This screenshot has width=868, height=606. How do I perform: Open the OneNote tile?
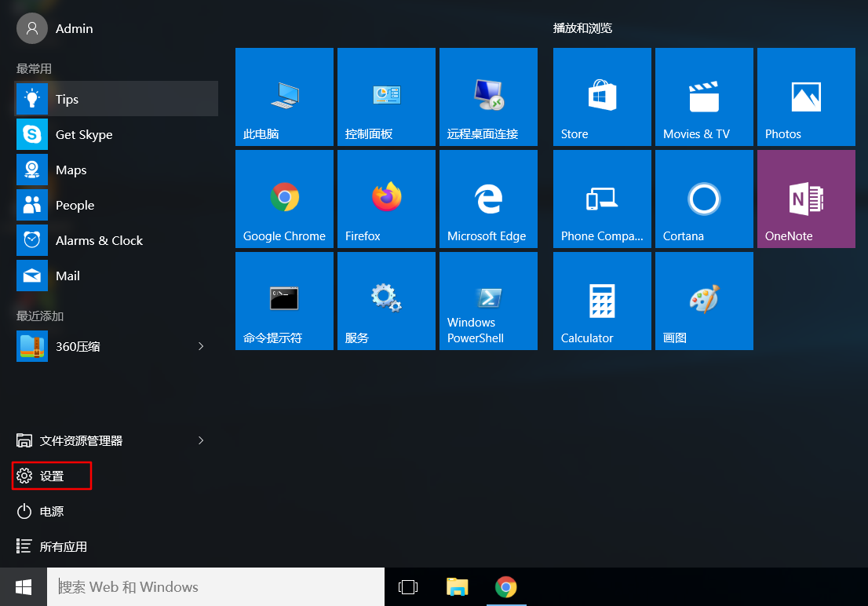806,199
